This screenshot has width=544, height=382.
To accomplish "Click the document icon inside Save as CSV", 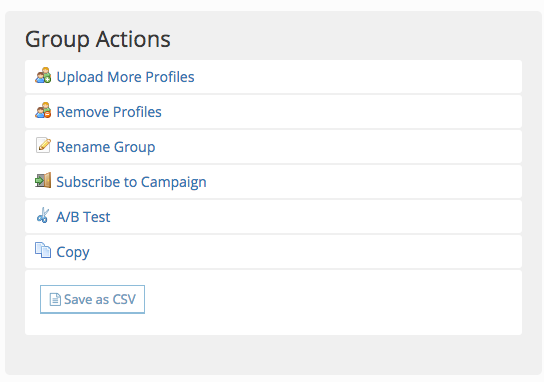I will click(x=55, y=299).
